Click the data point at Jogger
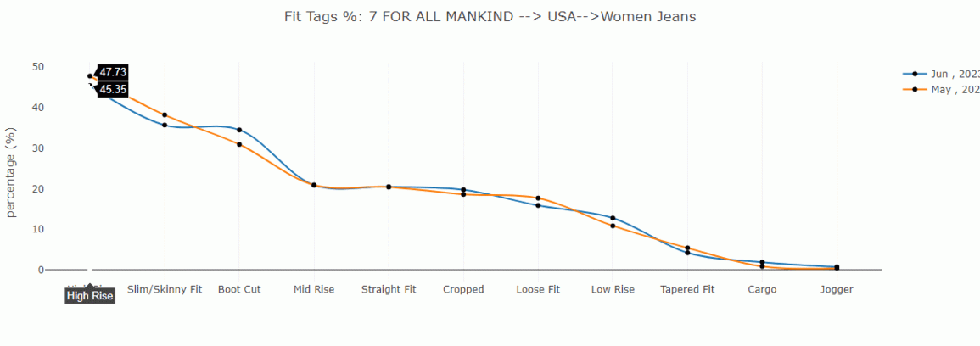 (837, 267)
